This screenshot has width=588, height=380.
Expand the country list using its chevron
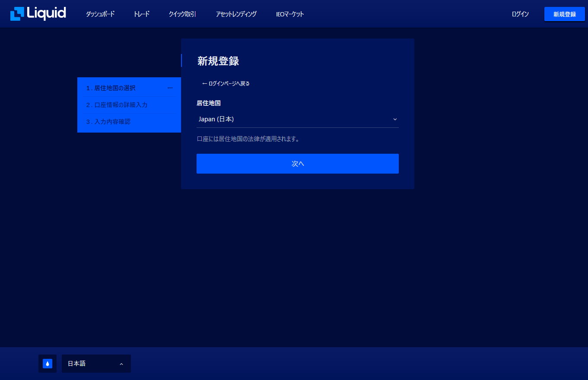click(x=394, y=119)
